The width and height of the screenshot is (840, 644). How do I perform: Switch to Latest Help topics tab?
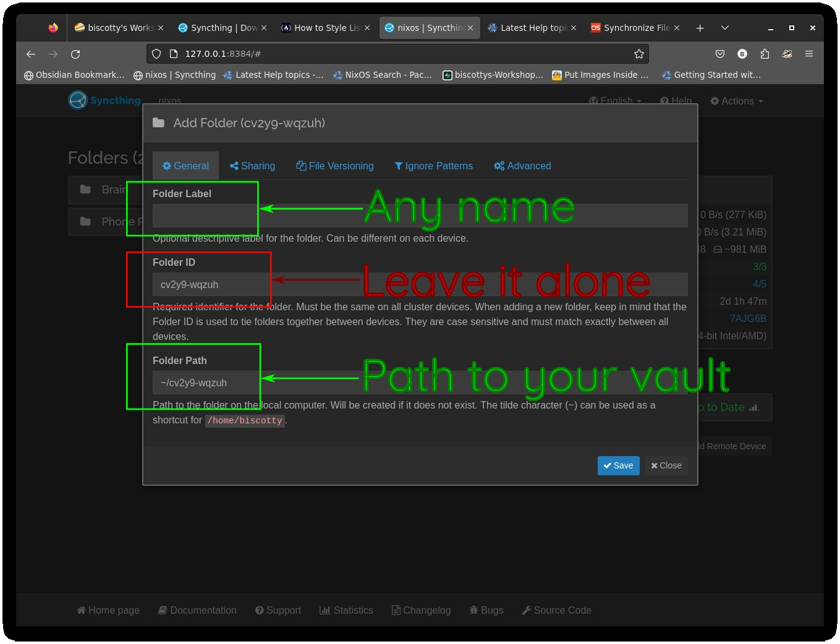coord(532,28)
